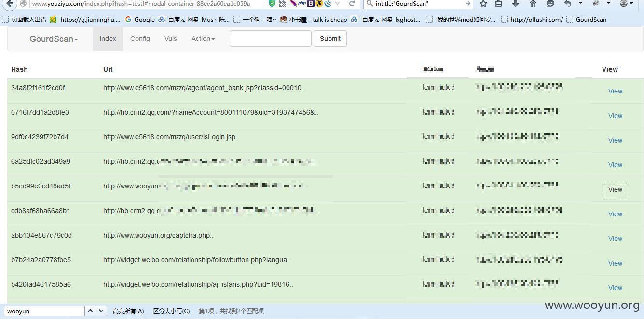Screen dimensions: 644x319
Task: Open the Google bookmark
Action: [140, 19]
